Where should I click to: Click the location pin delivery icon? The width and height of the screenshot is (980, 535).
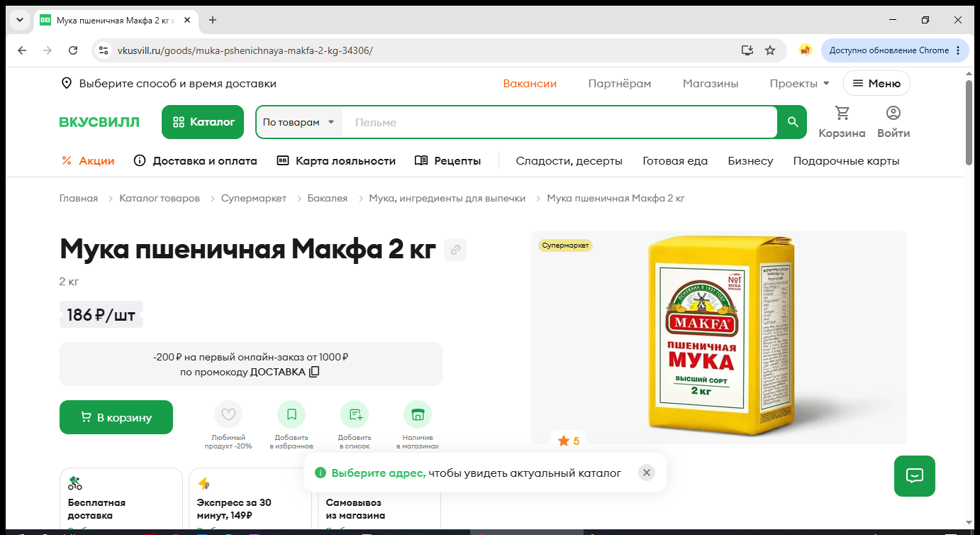pos(67,84)
